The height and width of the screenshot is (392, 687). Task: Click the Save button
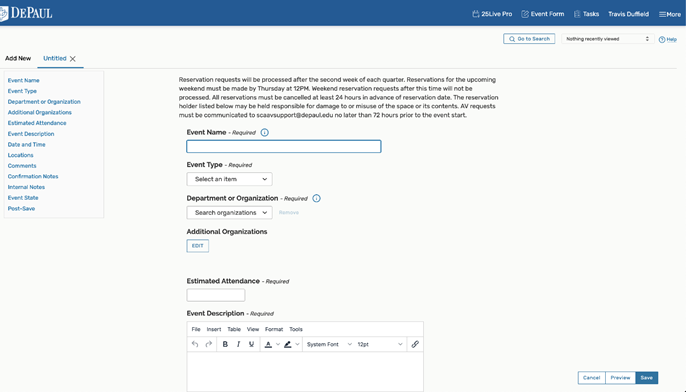pos(647,378)
